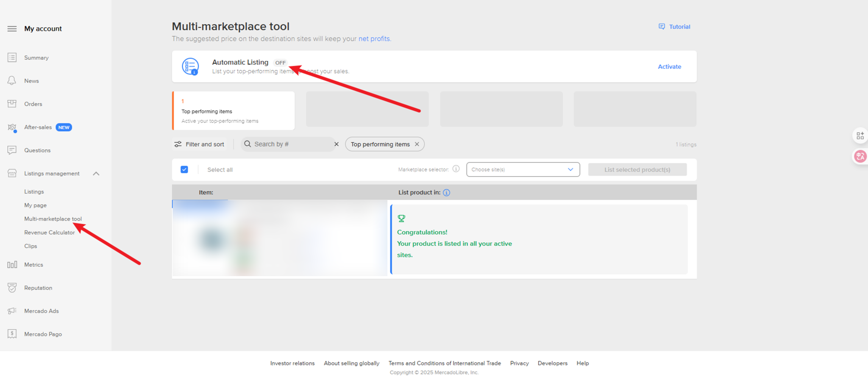
Task: Click the bell icon for News
Action: pos(12,81)
